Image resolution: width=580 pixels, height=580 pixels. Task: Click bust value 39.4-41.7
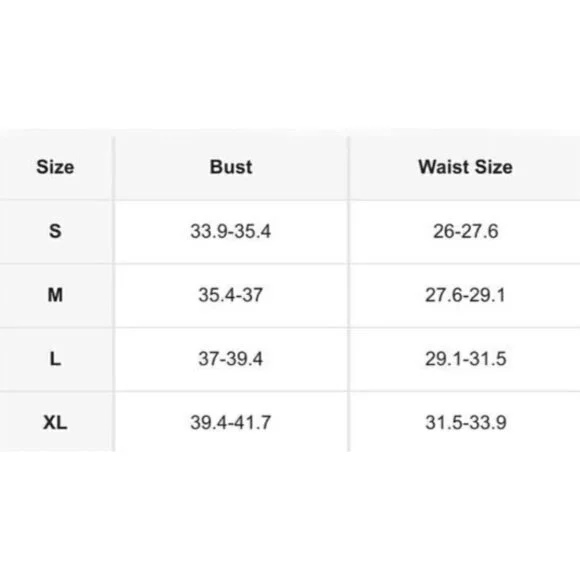(x=230, y=422)
